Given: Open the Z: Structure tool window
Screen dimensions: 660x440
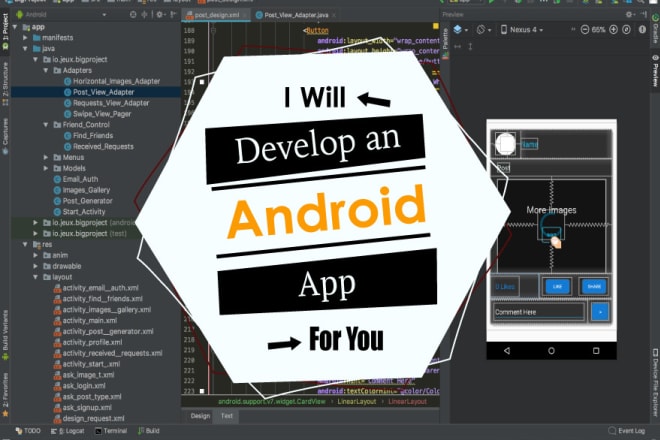Looking at the screenshot, I should tap(5, 83).
